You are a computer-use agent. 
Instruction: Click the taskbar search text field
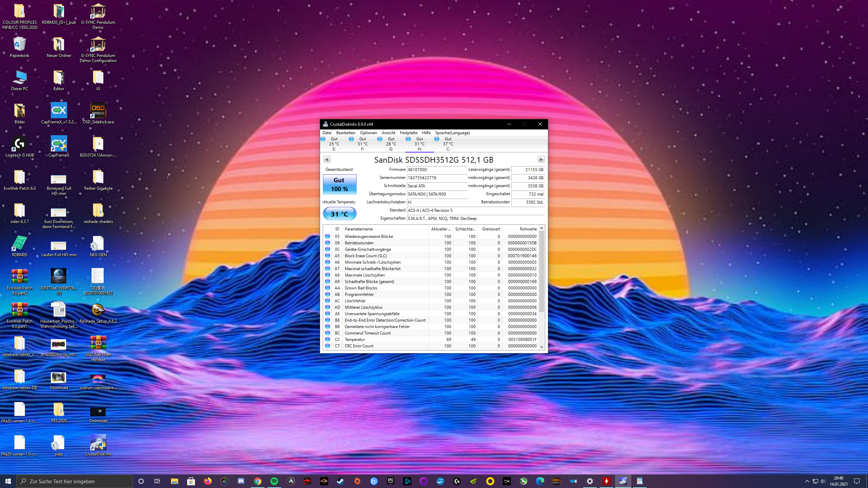(x=75, y=481)
